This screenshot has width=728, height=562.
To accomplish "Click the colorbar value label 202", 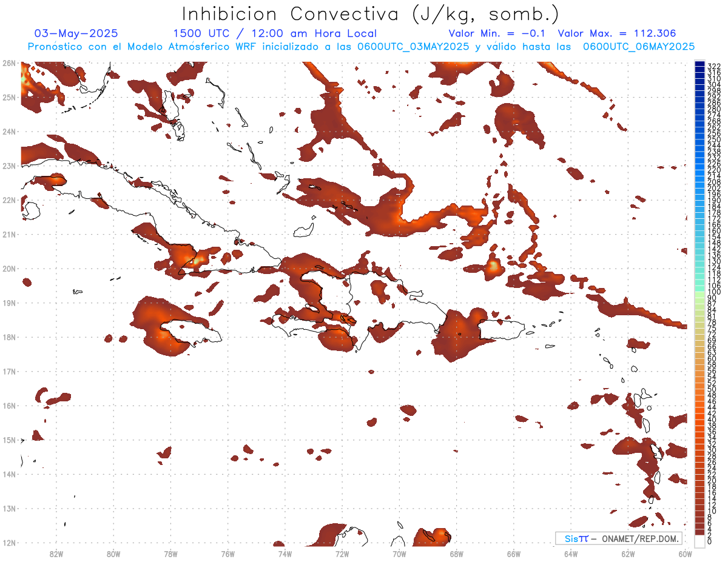I will tap(713, 188).
